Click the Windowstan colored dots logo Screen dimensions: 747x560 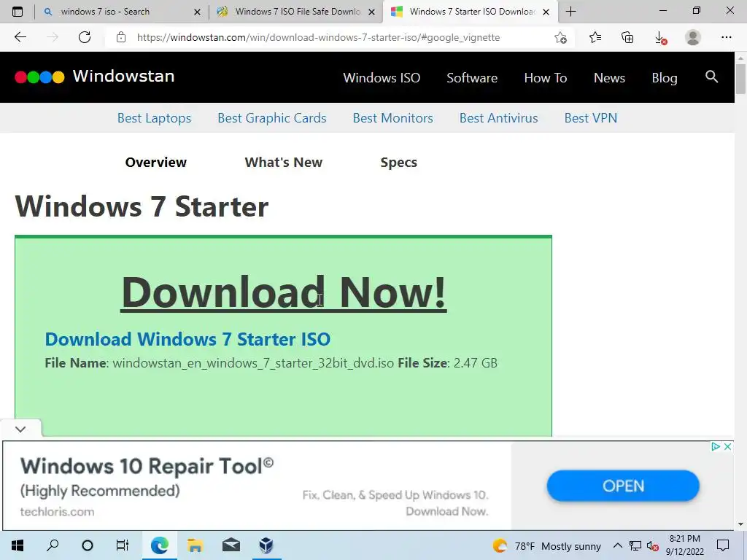click(39, 77)
